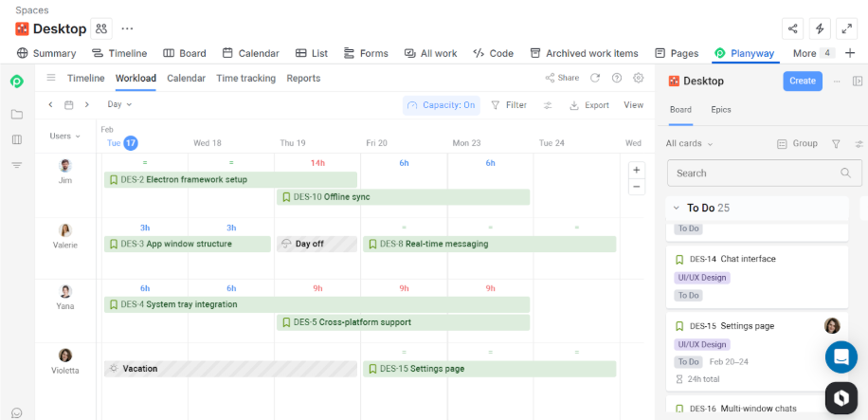Screen dimensions: 868x420
Task: Click the UI/UX Design label on DES-14
Action: tap(702, 278)
